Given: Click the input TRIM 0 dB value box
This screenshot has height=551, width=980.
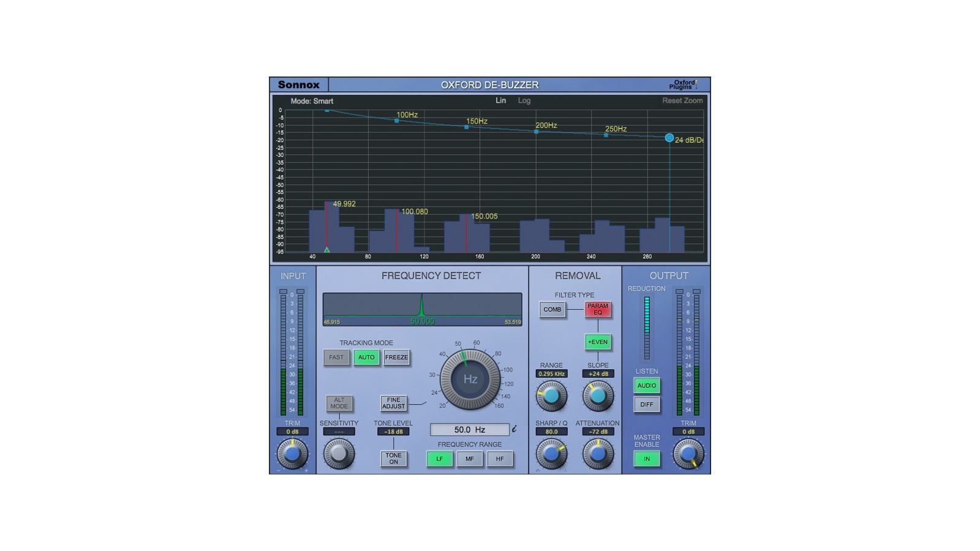Looking at the screenshot, I should point(292,432).
